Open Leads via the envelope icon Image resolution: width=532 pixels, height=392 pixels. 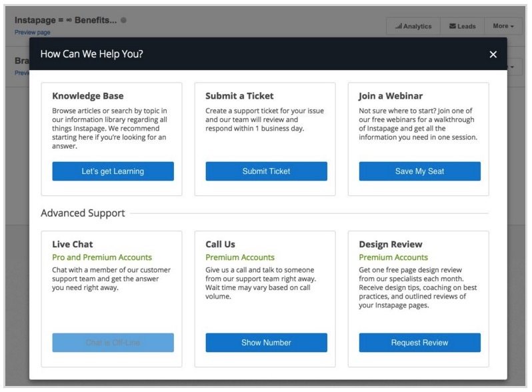462,26
